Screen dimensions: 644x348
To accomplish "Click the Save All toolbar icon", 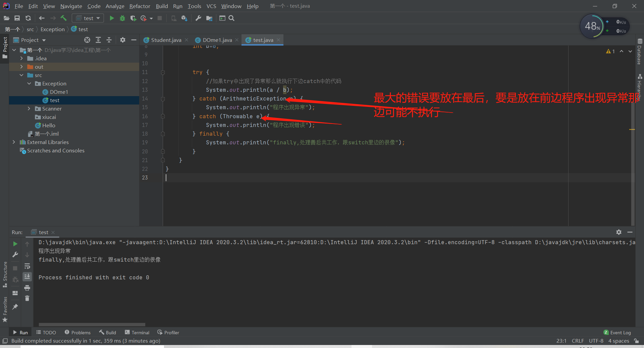I will 17,18.
